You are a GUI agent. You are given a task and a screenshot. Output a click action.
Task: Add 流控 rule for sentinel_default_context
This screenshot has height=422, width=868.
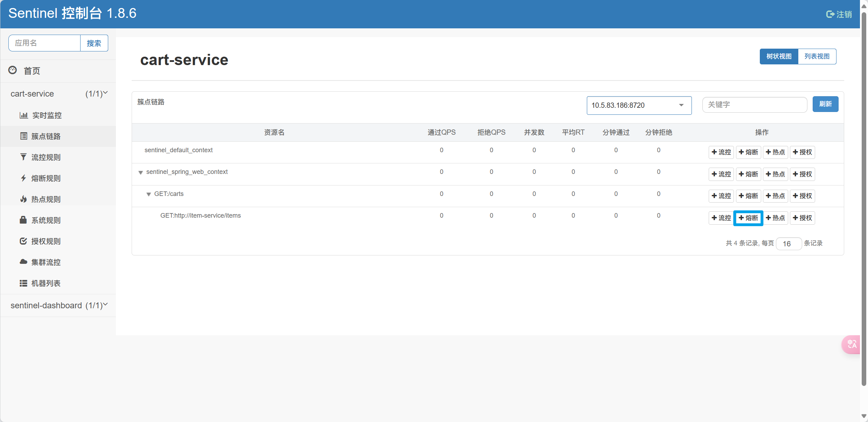click(721, 152)
